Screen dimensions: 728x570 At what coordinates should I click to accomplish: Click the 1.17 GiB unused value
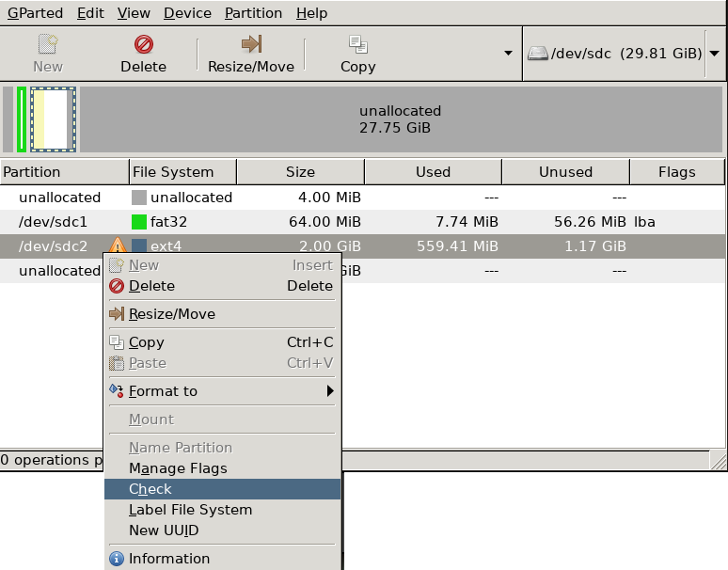point(595,246)
